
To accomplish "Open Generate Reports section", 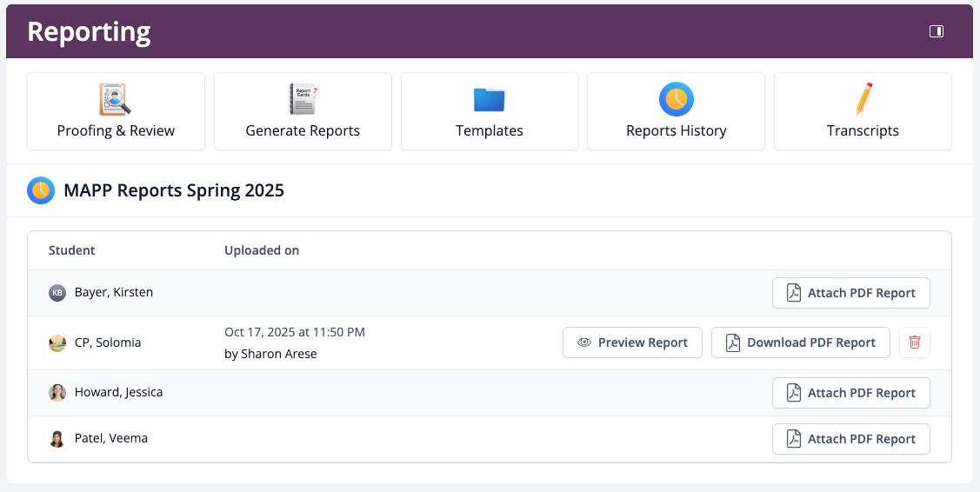I will (x=303, y=111).
